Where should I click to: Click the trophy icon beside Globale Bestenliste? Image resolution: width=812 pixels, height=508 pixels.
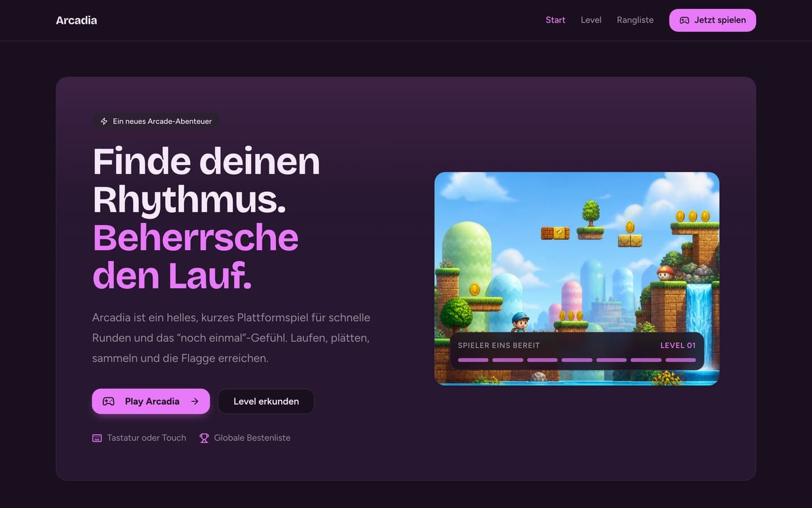pyautogui.click(x=204, y=438)
